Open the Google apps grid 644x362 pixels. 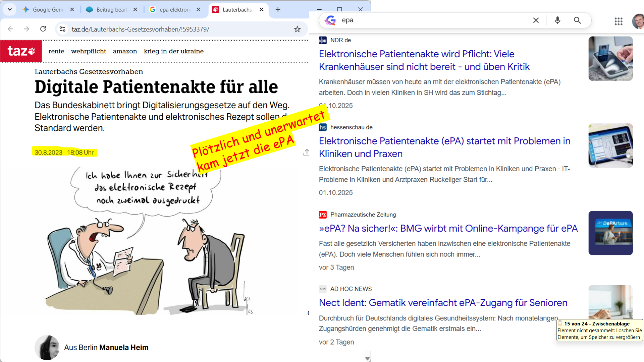click(x=618, y=21)
